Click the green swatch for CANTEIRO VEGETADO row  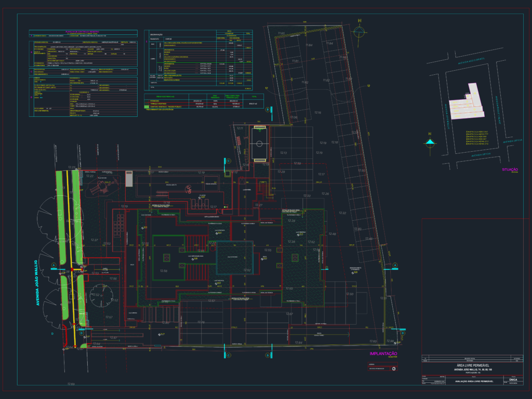tap(147, 107)
